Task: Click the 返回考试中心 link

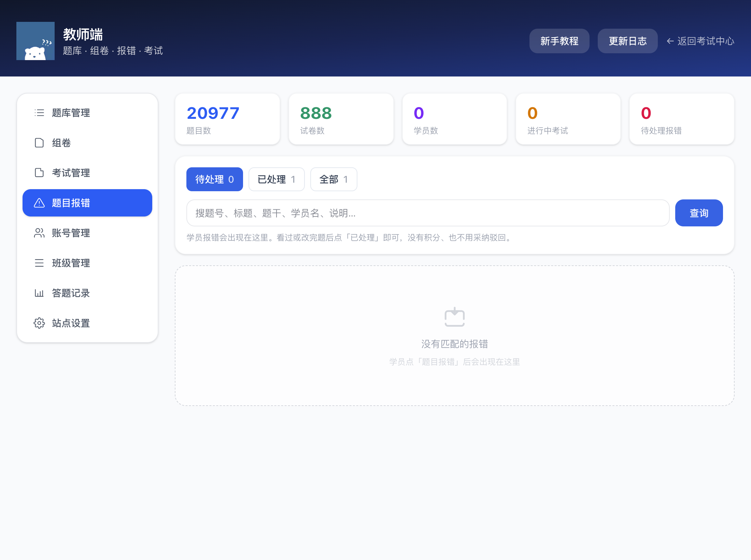Action: [700, 41]
